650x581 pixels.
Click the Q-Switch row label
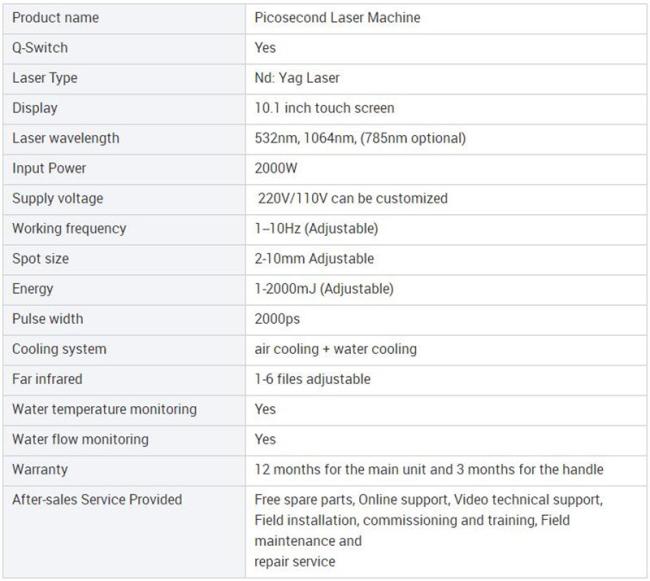coord(40,48)
